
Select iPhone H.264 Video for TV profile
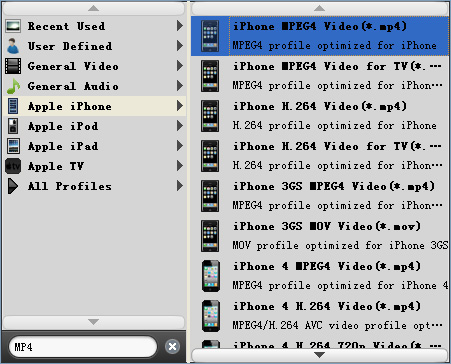[x=320, y=156]
